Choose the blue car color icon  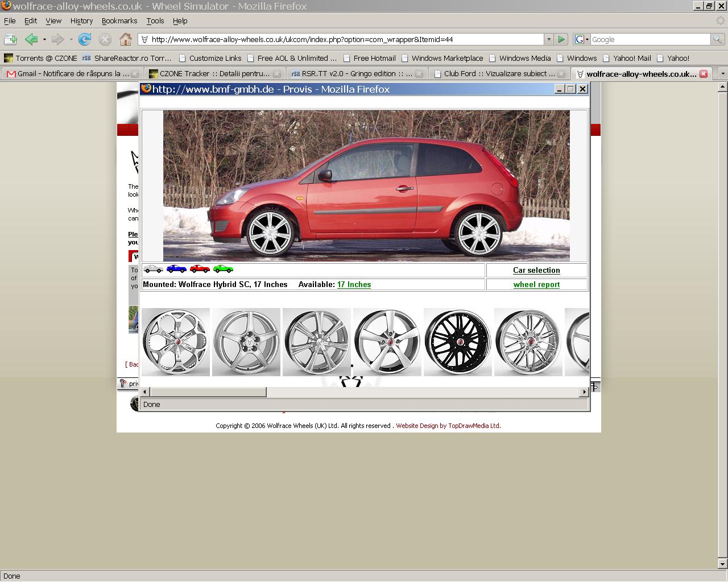point(176,269)
